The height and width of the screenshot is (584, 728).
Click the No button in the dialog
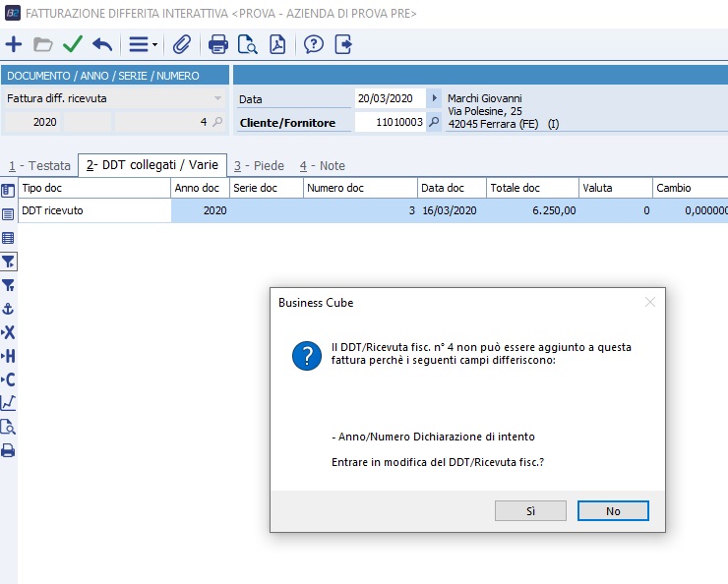point(613,510)
